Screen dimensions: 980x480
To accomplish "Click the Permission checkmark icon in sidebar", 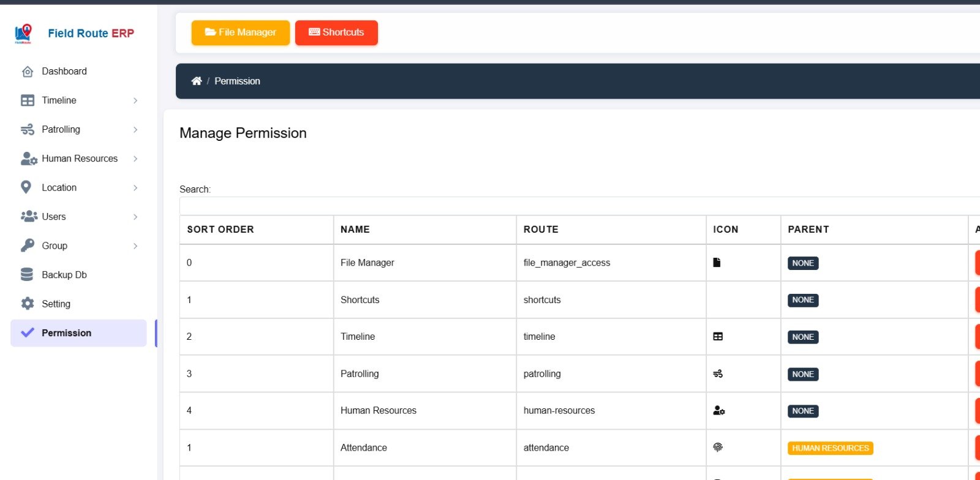I will click(x=28, y=332).
